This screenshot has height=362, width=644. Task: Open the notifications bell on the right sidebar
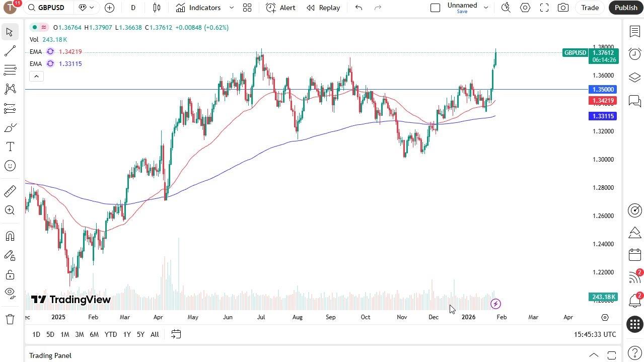coord(634,300)
